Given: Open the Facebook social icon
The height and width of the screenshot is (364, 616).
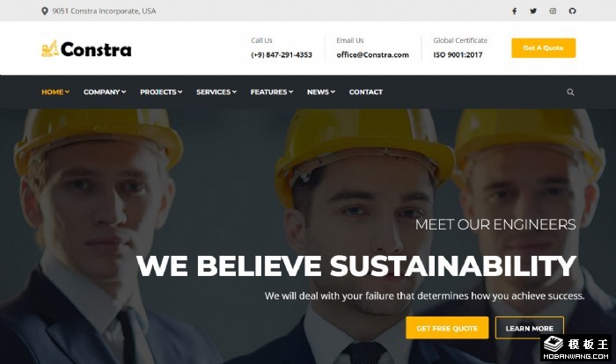Looking at the screenshot, I should click(x=514, y=11).
